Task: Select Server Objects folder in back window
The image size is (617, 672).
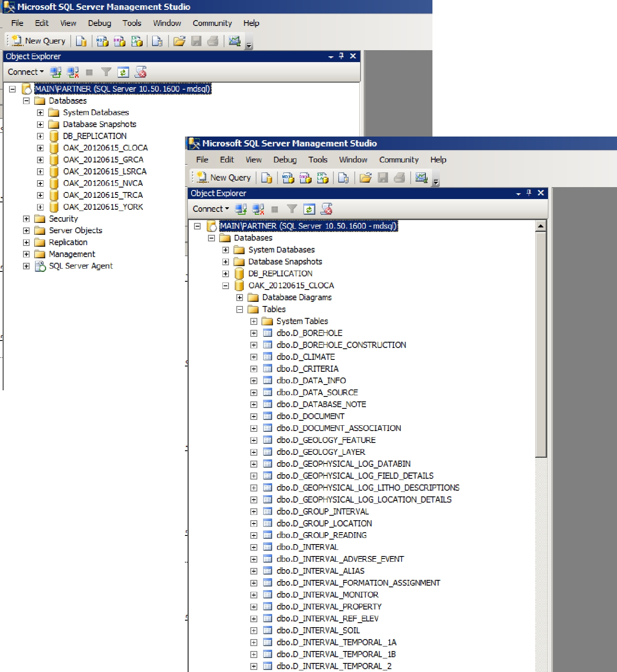Action: tap(76, 231)
